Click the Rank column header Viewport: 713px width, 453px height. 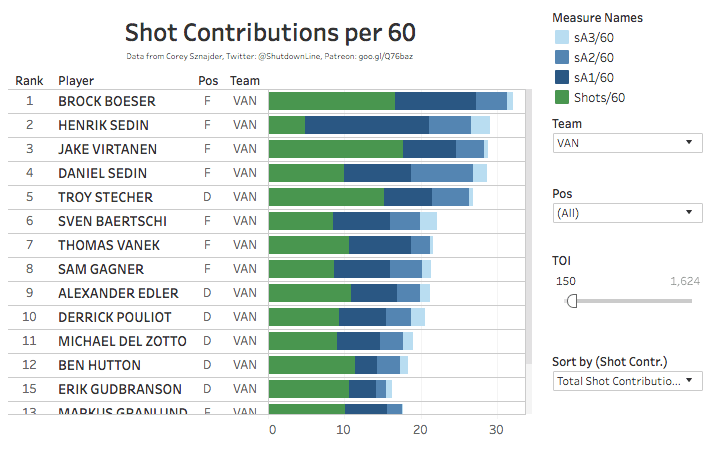[29, 80]
